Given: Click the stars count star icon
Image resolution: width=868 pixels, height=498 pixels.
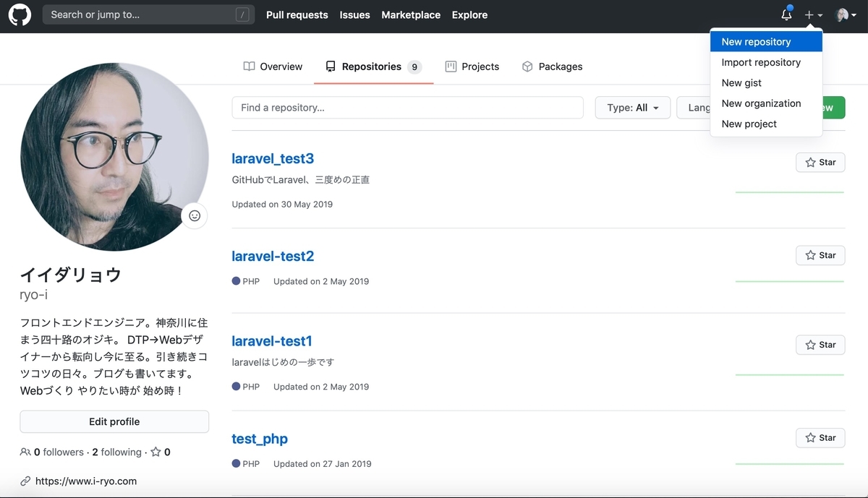Looking at the screenshot, I should pos(156,452).
